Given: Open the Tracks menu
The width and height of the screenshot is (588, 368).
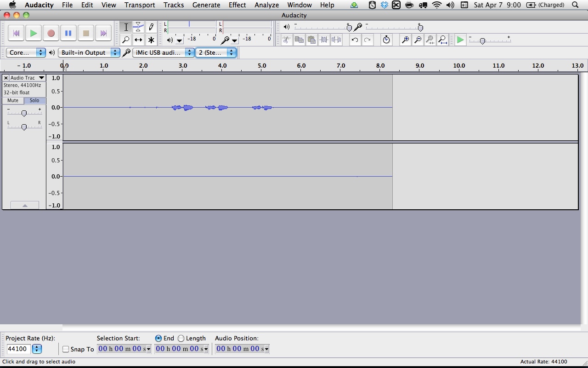Looking at the screenshot, I should click(x=174, y=5).
